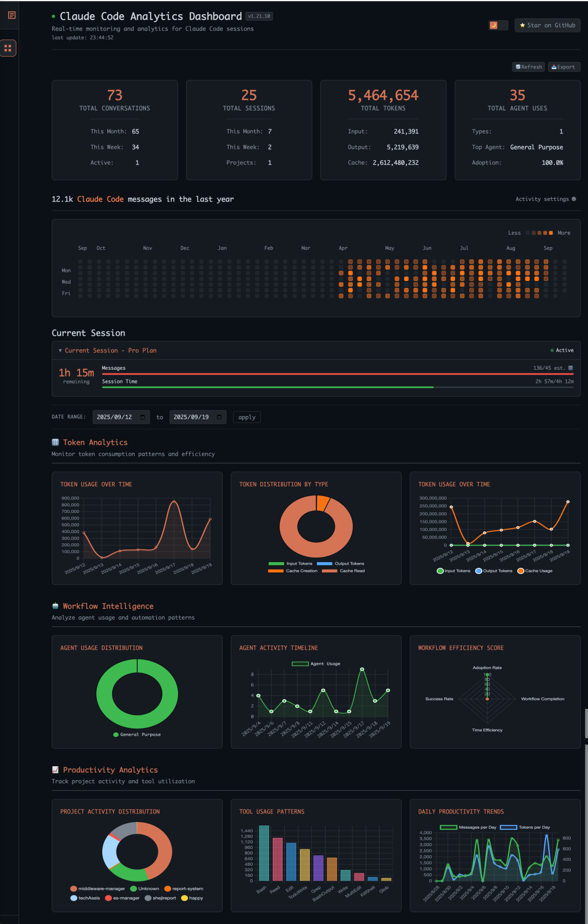This screenshot has width=588, height=924.
Task: Toggle Messages per Day legend in Daily Trends
Action: click(468, 827)
